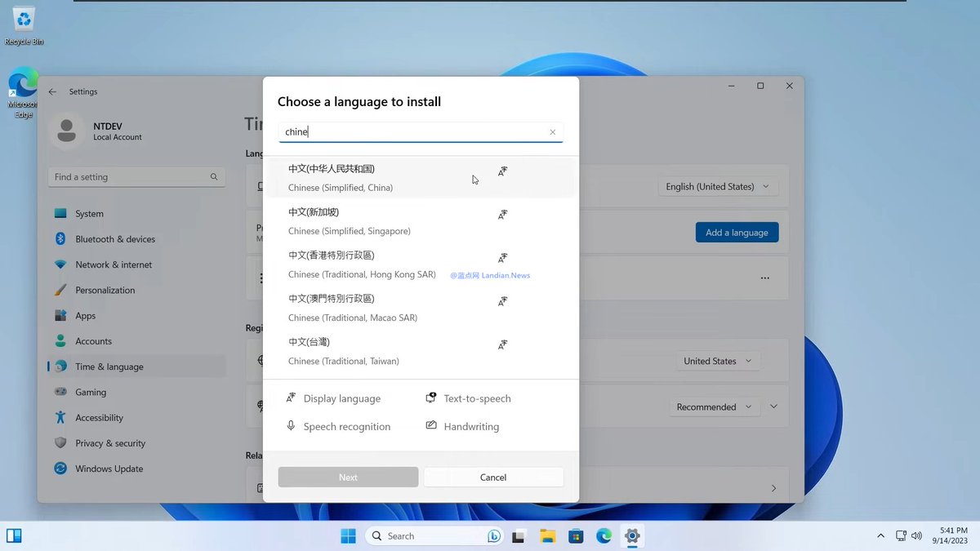Click the Display language icon in dialog footer
Viewport: 980px width, 551px height.
(x=291, y=398)
